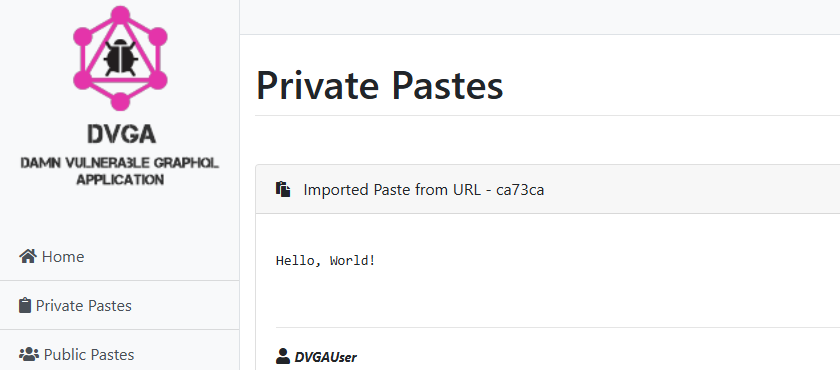
Task: Click the empty sidebar space above Home
Action: tap(119, 210)
